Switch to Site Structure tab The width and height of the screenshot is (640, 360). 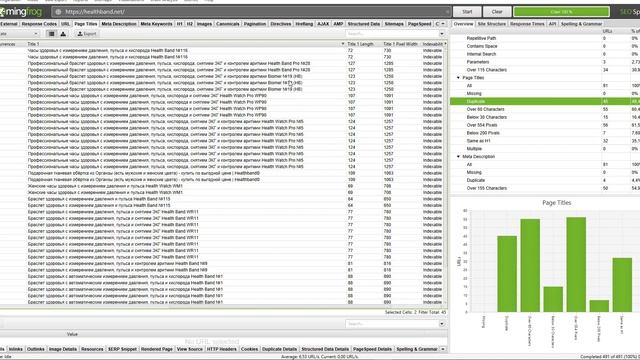pos(491,24)
